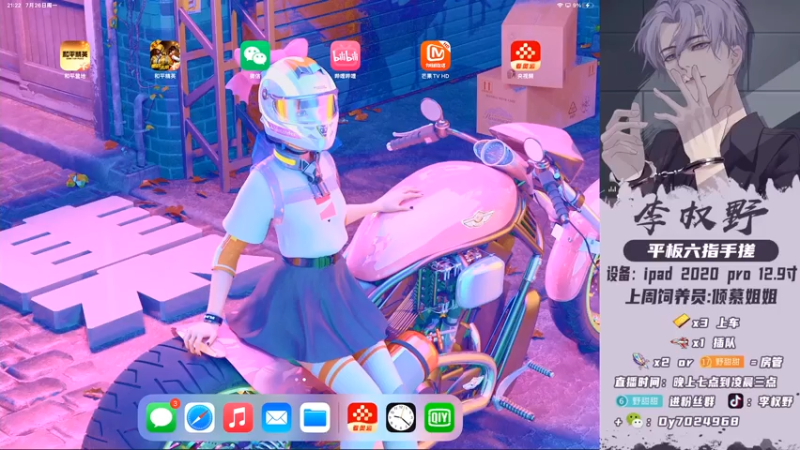Click the TikTok logo on the overlay panel
Screen dimensions: 800x450
(x=735, y=401)
